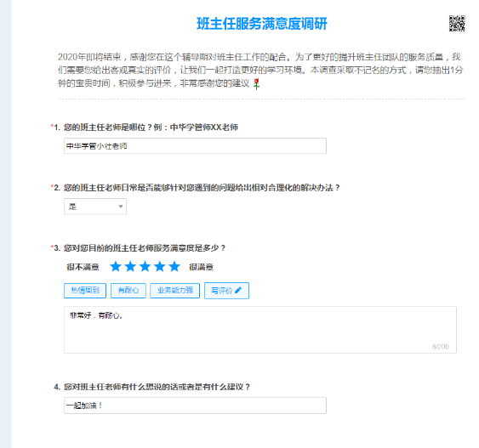The height and width of the screenshot is (448, 479).
Task: Click the 很不满意 label
Action: (83, 267)
